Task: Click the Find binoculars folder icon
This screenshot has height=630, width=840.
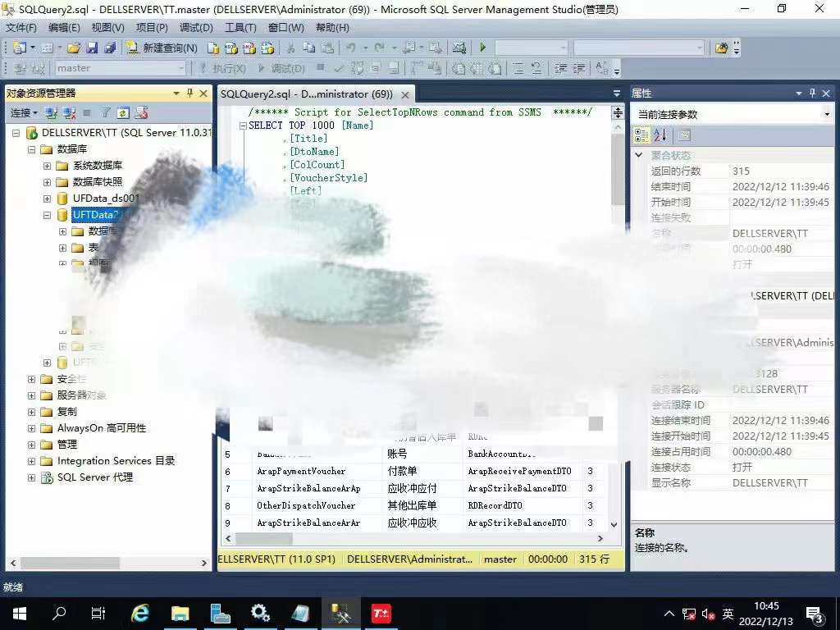Action: [721, 48]
